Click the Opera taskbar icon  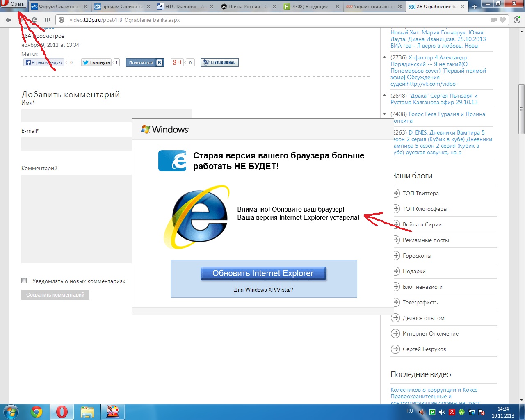[62, 412]
